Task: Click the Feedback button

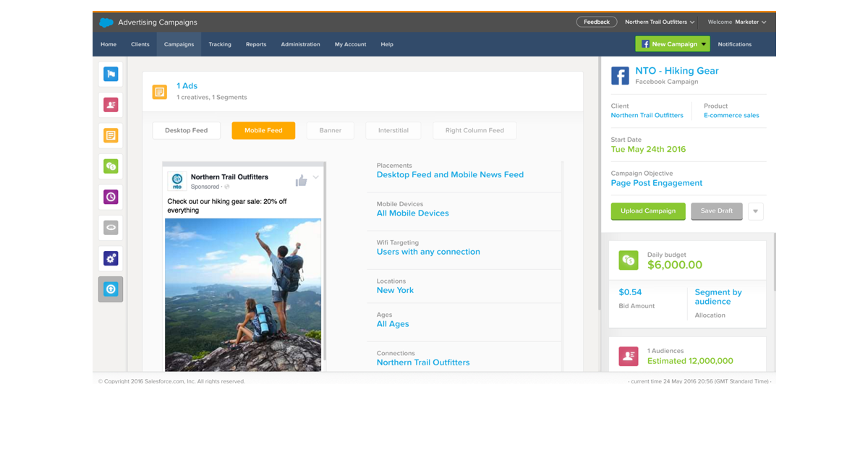Action: click(597, 22)
